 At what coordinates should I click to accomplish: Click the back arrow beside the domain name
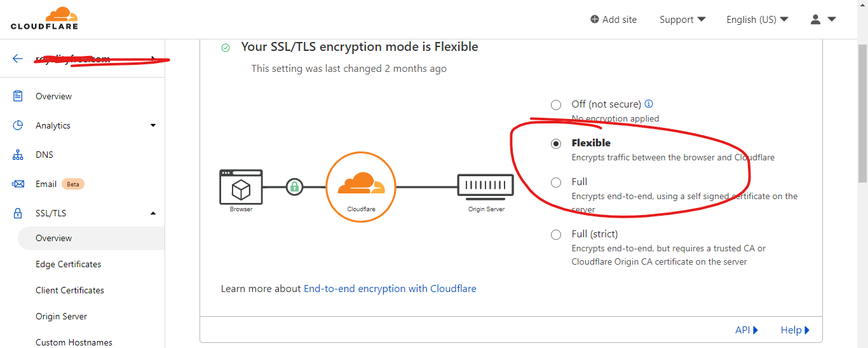17,59
